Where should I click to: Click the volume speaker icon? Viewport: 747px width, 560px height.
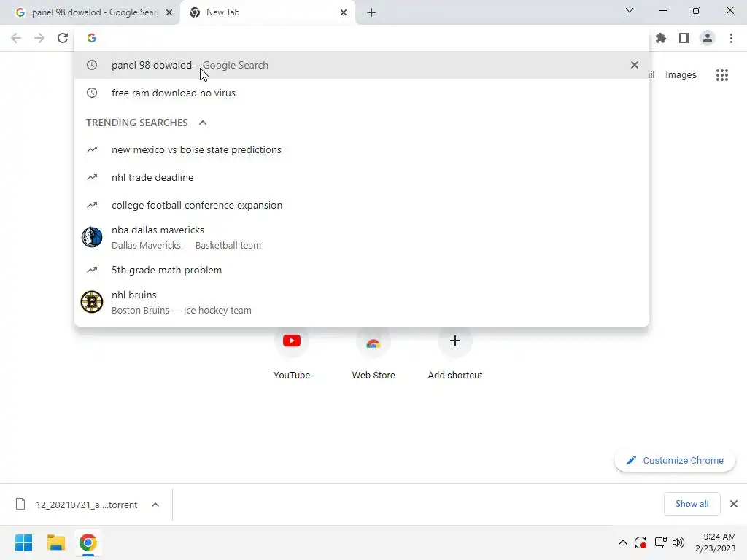[678, 542]
